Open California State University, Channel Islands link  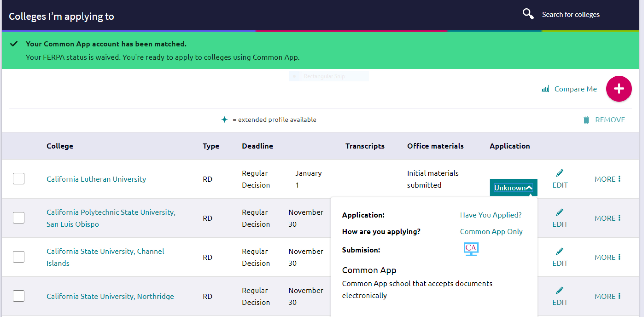[x=105, y=257]
